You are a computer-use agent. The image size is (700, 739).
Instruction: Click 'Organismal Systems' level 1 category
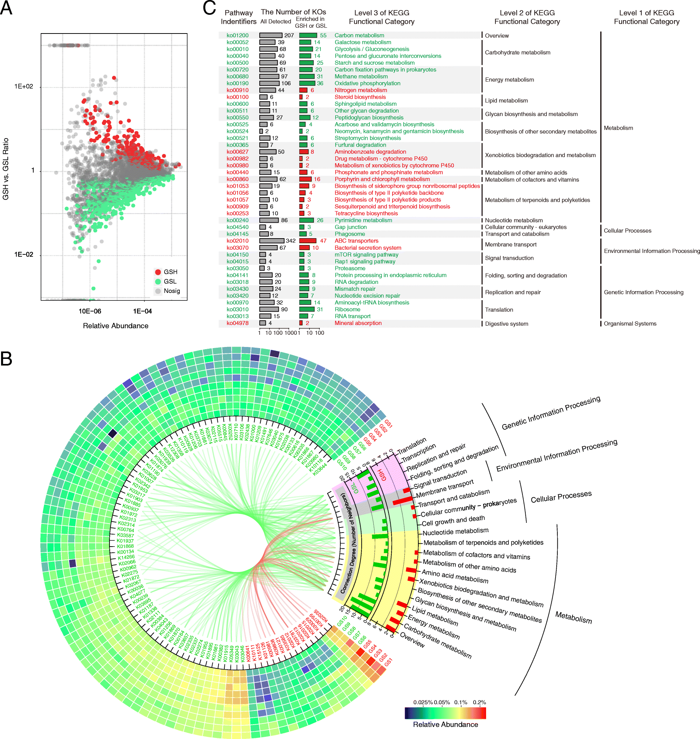630,324
